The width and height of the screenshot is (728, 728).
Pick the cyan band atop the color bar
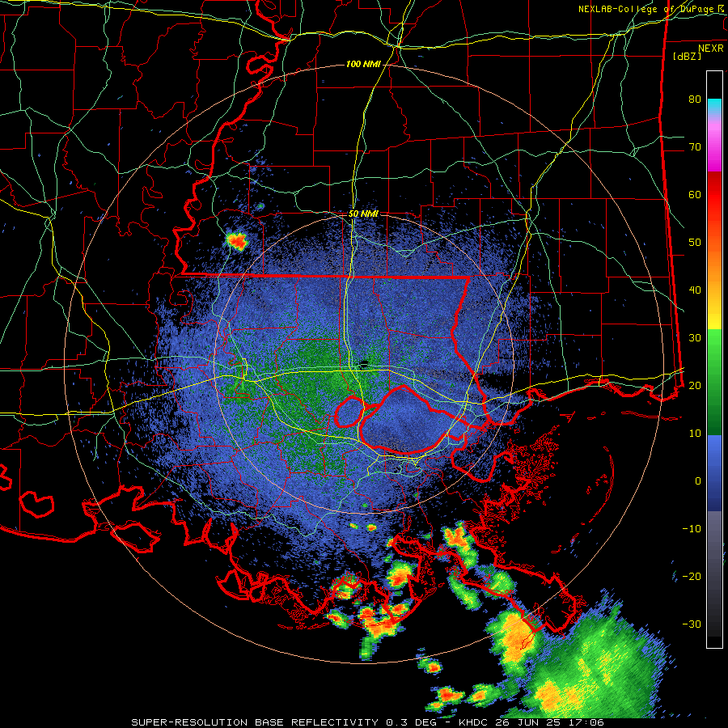coord(714,106)
